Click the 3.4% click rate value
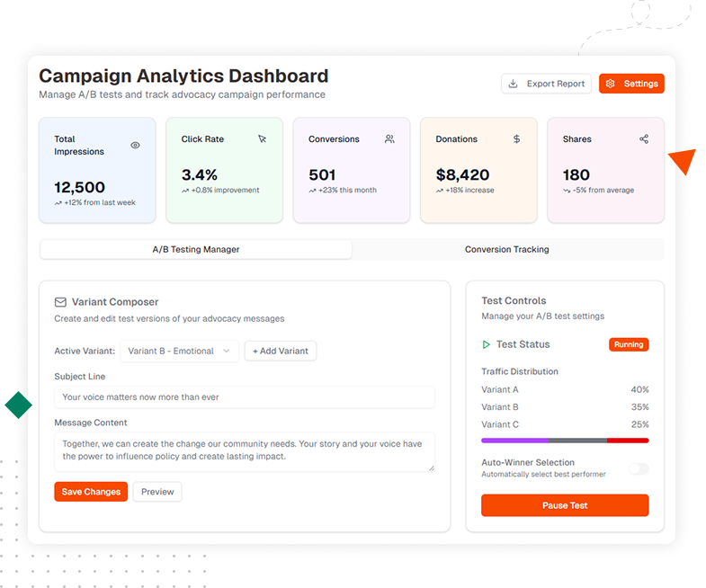 pyautogui.click(x=200, y=174)
